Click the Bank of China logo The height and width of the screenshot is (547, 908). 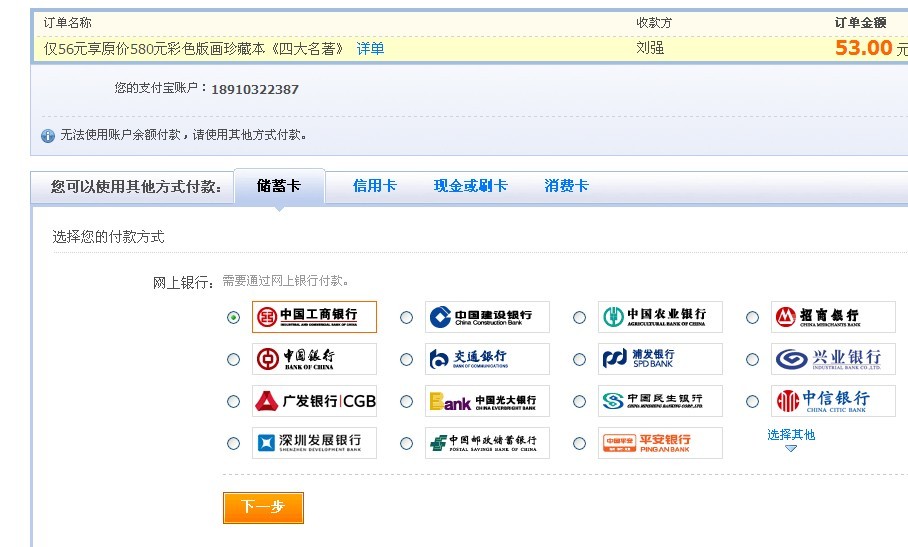[314, 359]
